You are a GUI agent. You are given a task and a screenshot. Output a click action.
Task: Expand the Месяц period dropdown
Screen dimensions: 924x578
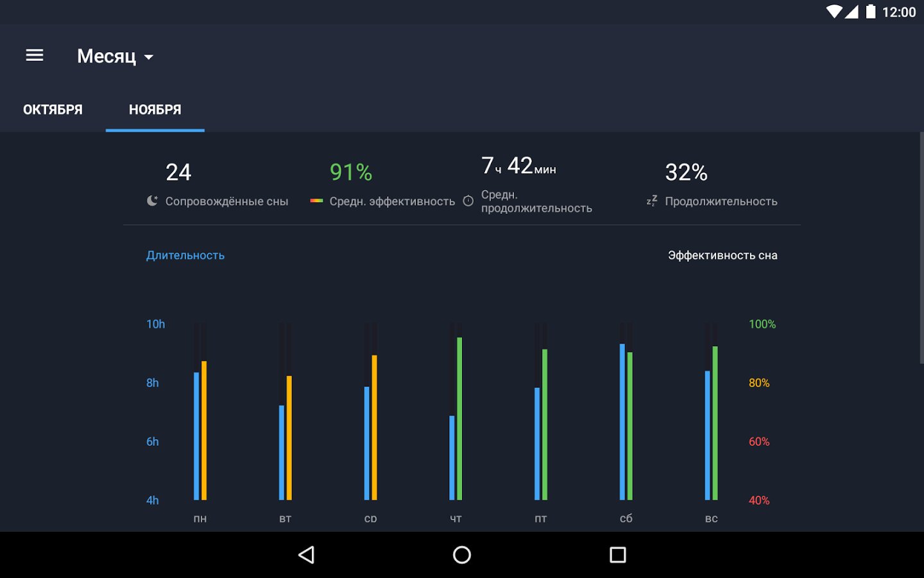(107, 57)
